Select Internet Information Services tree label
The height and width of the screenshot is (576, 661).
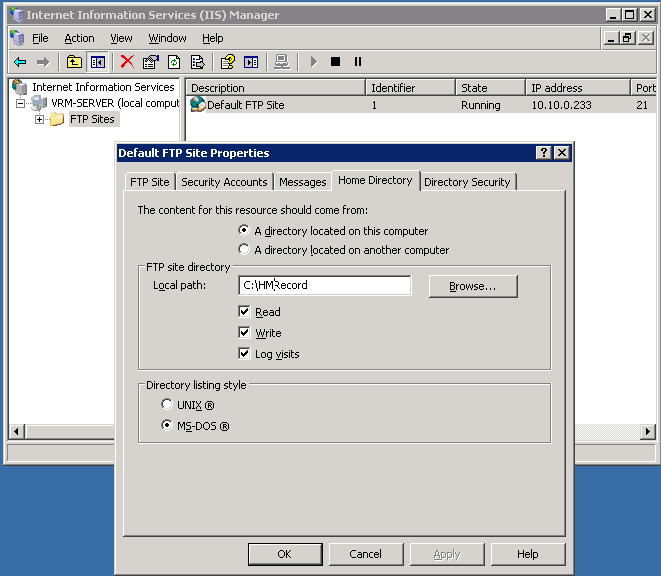coord(103,87)
